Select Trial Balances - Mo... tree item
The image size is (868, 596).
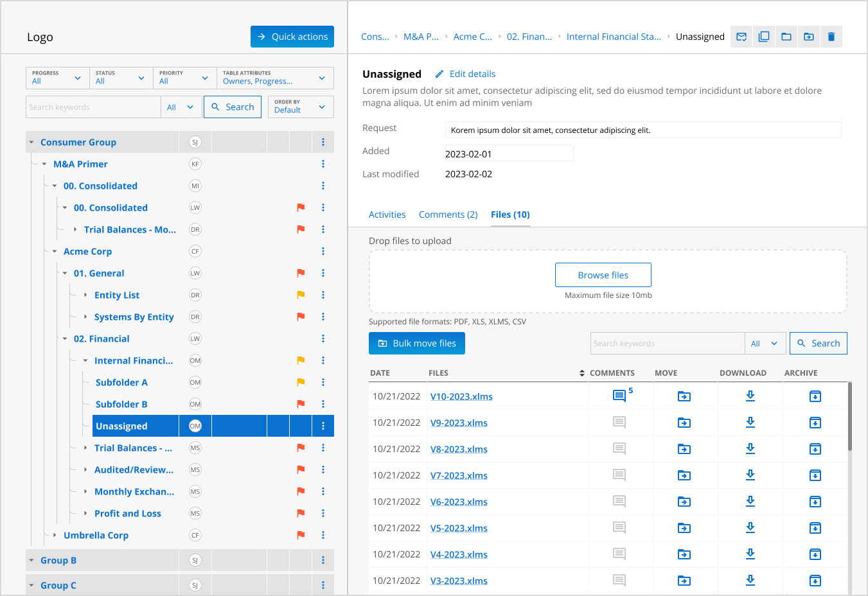click(x=130, y=229)
